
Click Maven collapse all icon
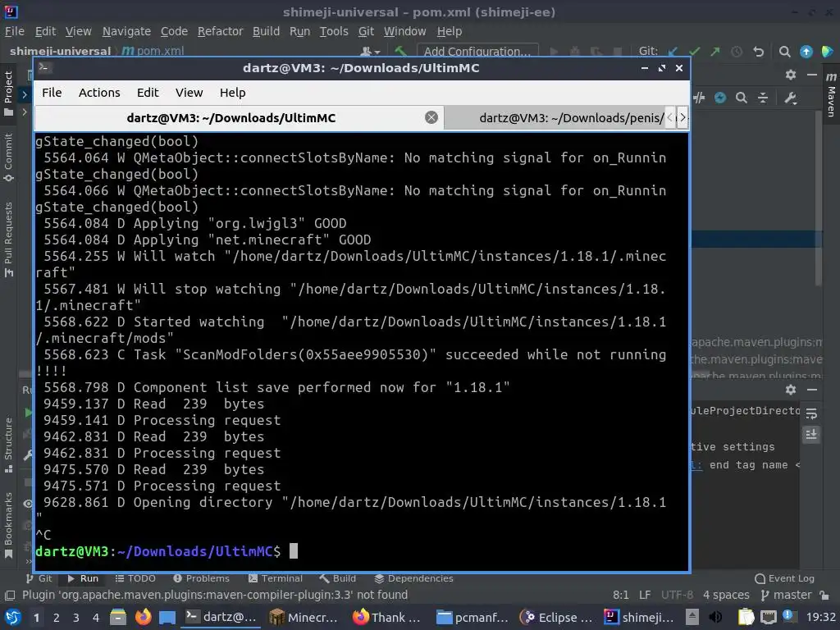point(763,98)
